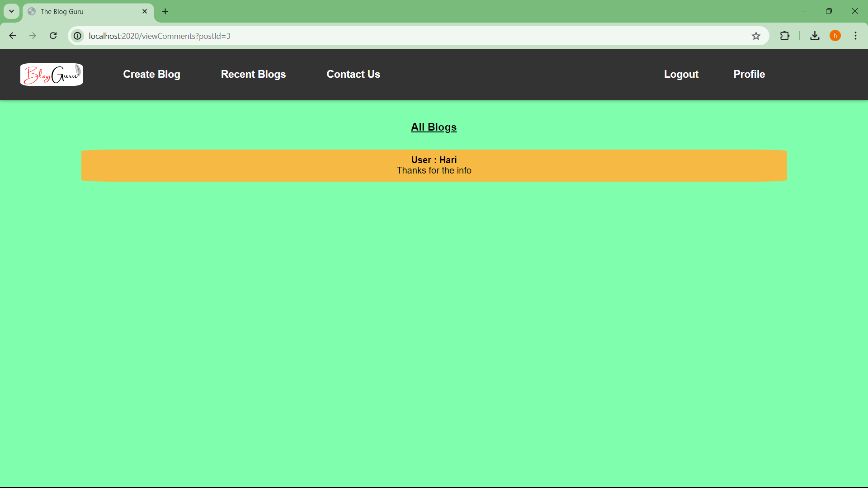868x488 pixels.
Task: Restore down the browser window
Action: coord(829,11)
